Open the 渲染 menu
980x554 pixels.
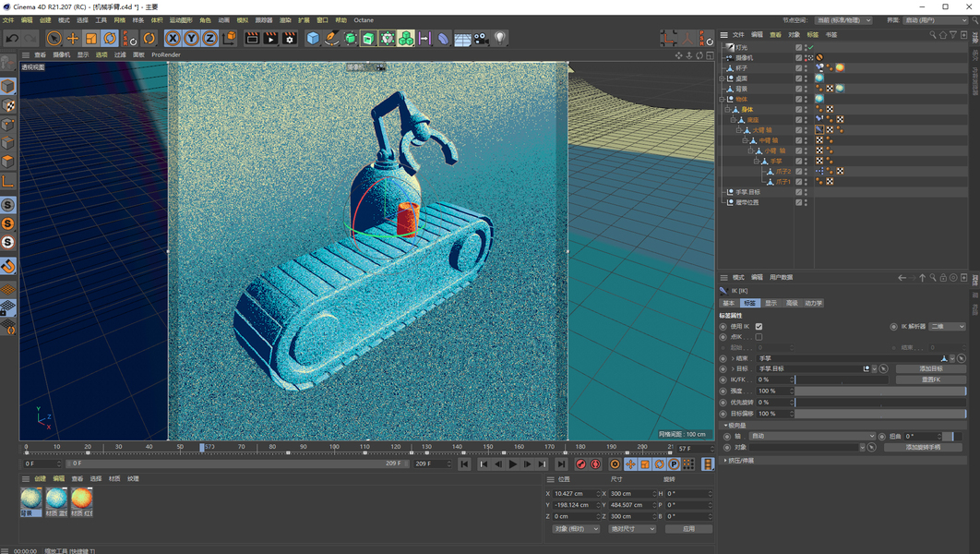coord(285,20)
